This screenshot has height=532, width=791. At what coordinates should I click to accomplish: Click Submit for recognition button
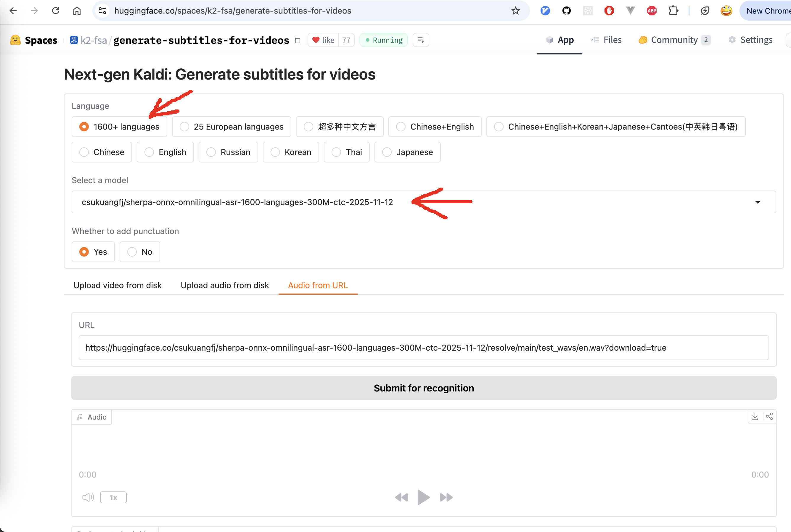(x=423, y=388)
